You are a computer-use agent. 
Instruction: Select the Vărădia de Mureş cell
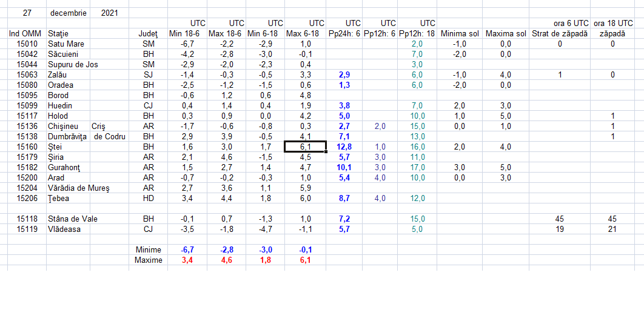tap(78, 188)
